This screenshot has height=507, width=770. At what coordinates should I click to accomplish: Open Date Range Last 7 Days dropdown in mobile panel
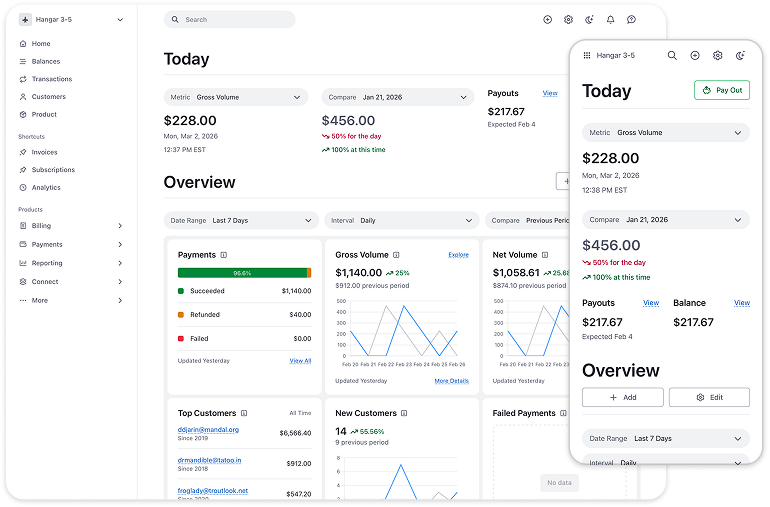point(666,439)
